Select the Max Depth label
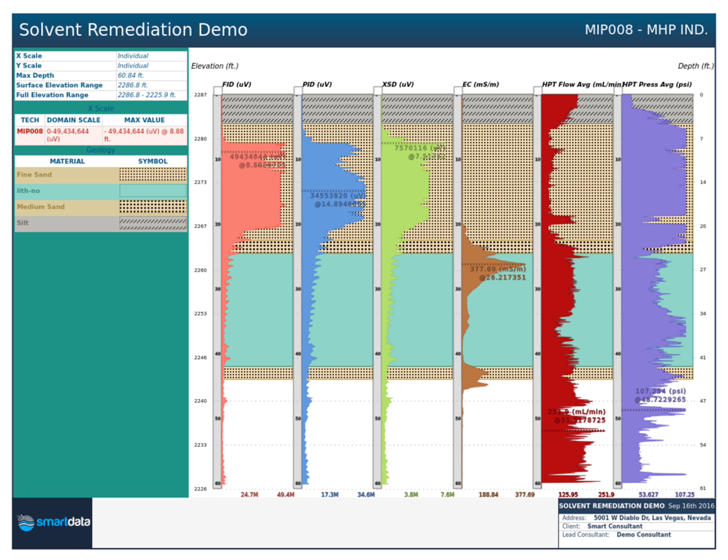728x560 pixels. pos(35,75)
